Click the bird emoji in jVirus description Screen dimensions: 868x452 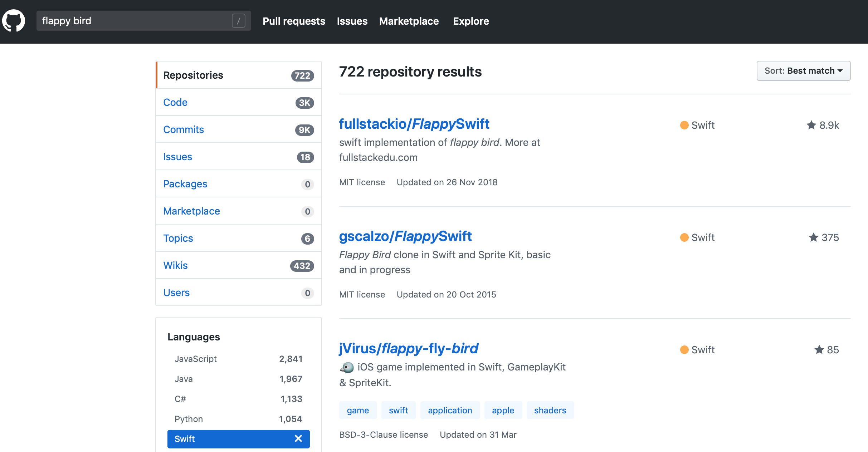coord(347,367)
